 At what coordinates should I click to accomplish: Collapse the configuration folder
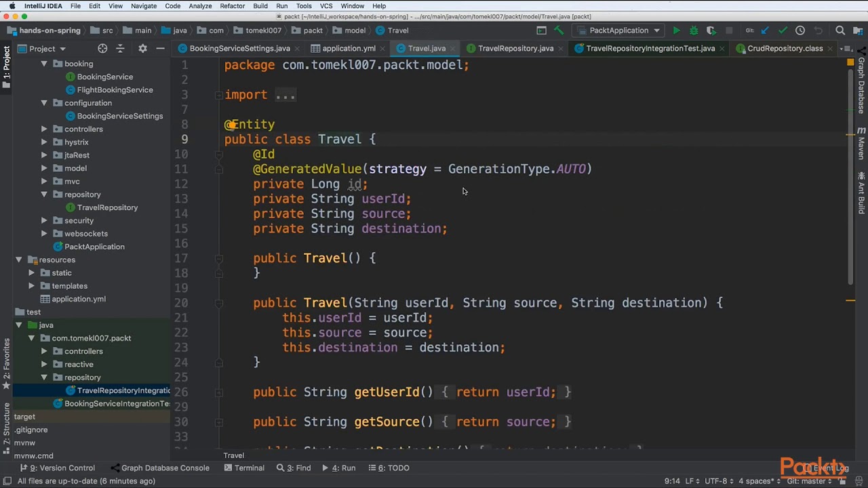(44, 103)
